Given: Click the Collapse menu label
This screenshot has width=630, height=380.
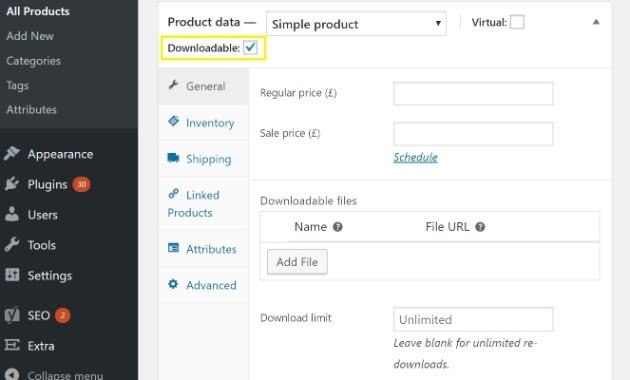Looking at the screenshot, I should (x=65, y=375).
